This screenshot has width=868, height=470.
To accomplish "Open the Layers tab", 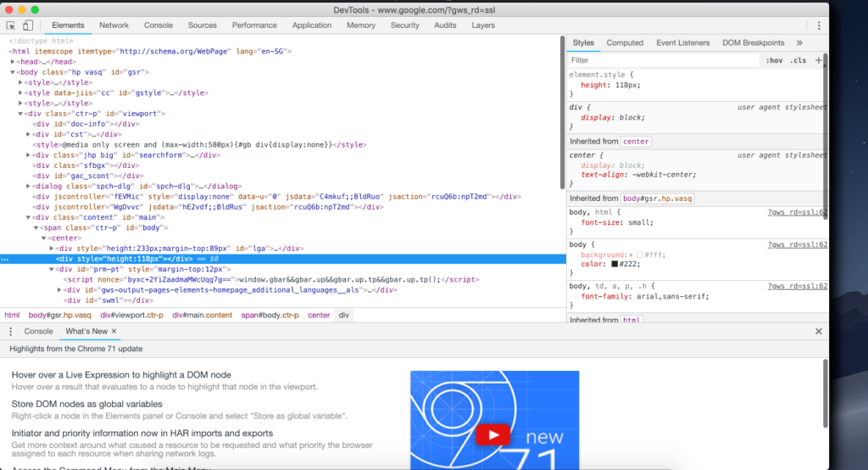I will [483, 25].
